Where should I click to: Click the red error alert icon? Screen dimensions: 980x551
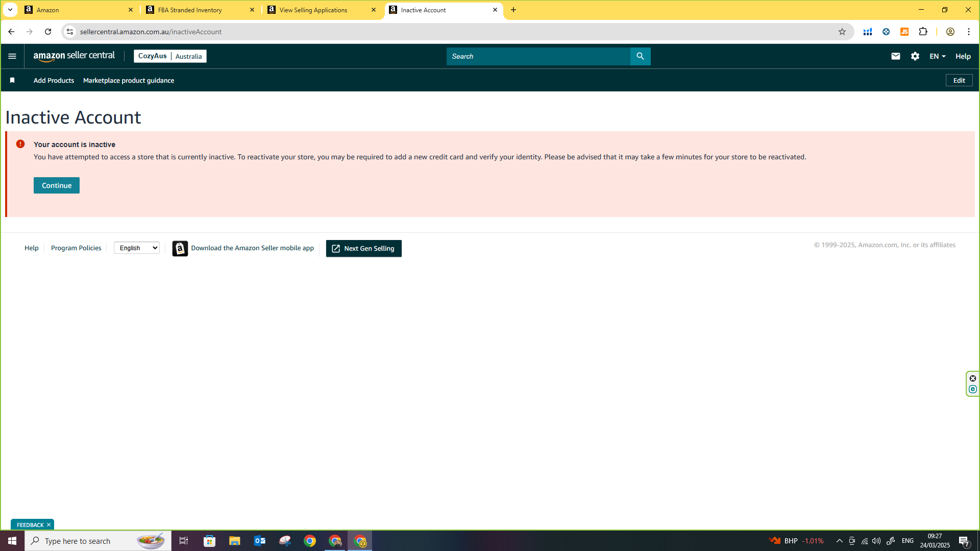point(20,144)
